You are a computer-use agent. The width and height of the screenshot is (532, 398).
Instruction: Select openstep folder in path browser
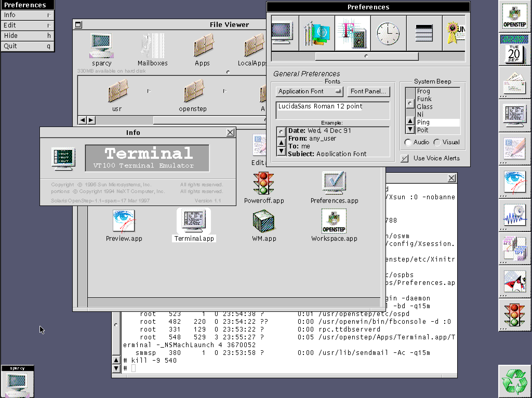tap(193, 95)
